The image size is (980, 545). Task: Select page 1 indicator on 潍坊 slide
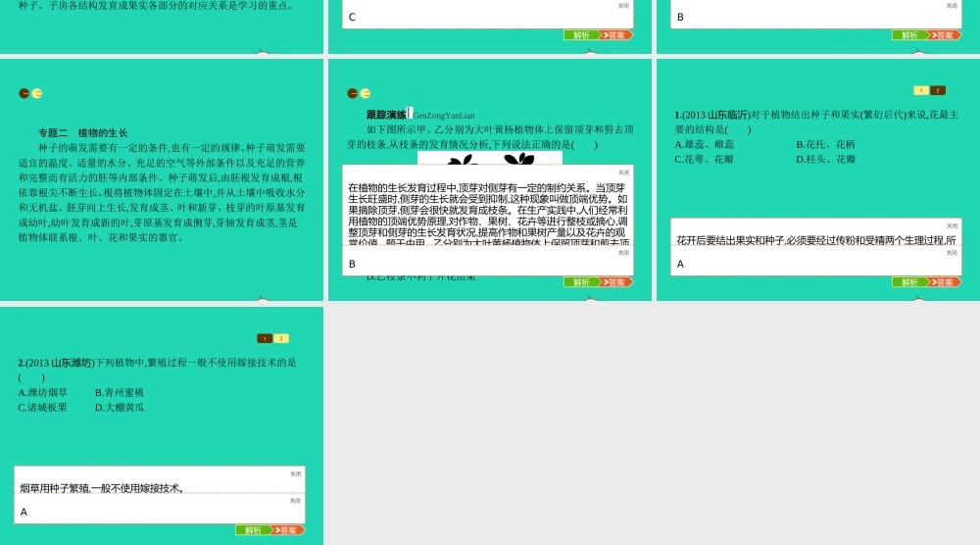pos(265,338)
